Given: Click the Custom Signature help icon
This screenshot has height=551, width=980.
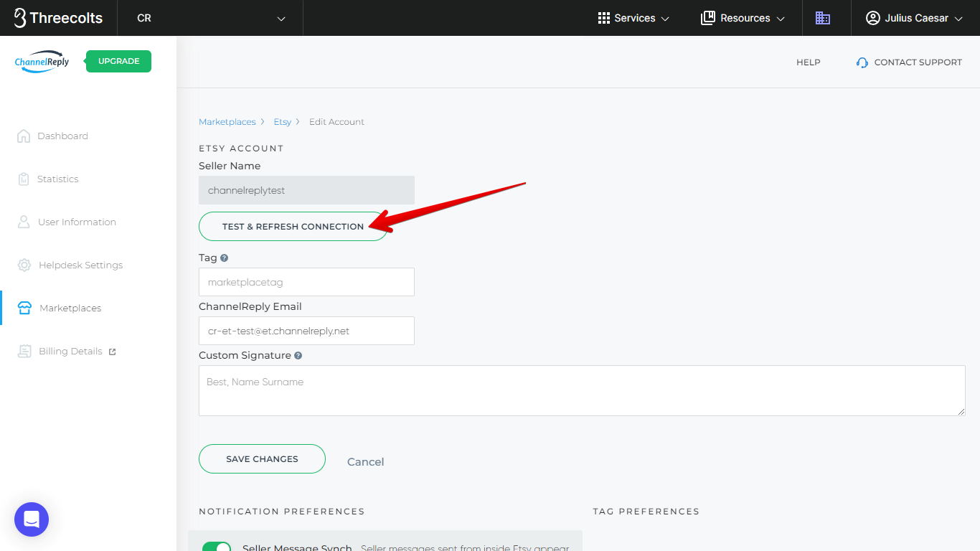Looking at the screenshot, I should point(298,355).
